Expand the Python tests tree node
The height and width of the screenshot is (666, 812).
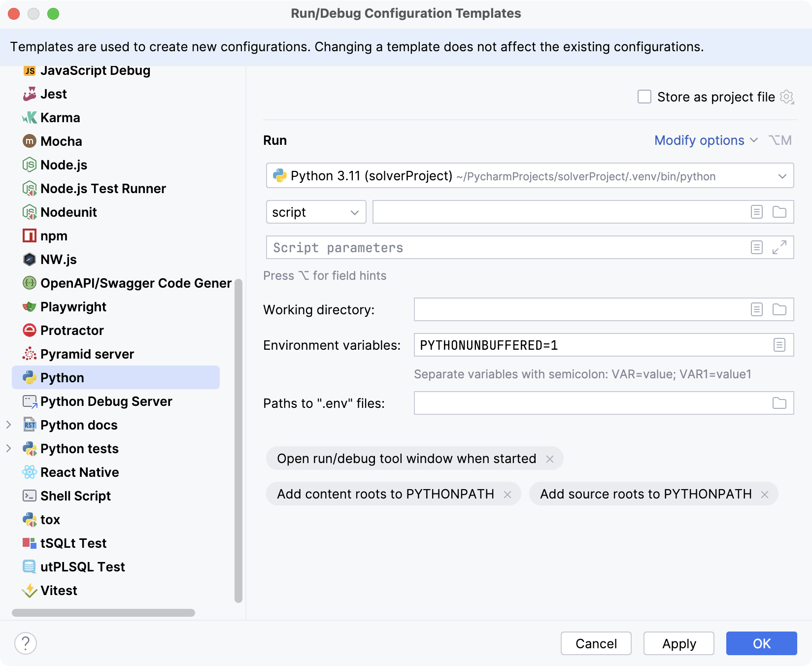tap(8, 448)
